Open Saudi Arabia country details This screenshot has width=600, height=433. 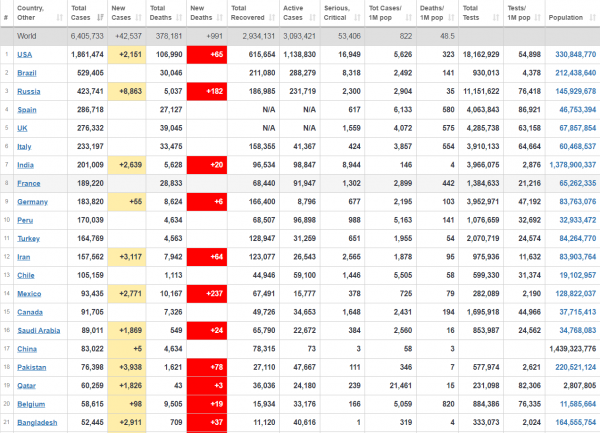39,330
